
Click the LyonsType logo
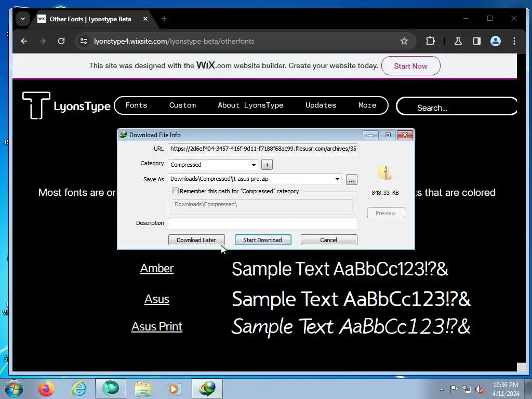coord(66,105)
